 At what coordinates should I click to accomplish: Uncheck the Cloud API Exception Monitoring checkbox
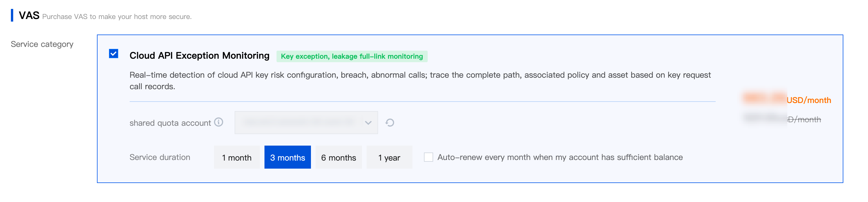(114, 54)
